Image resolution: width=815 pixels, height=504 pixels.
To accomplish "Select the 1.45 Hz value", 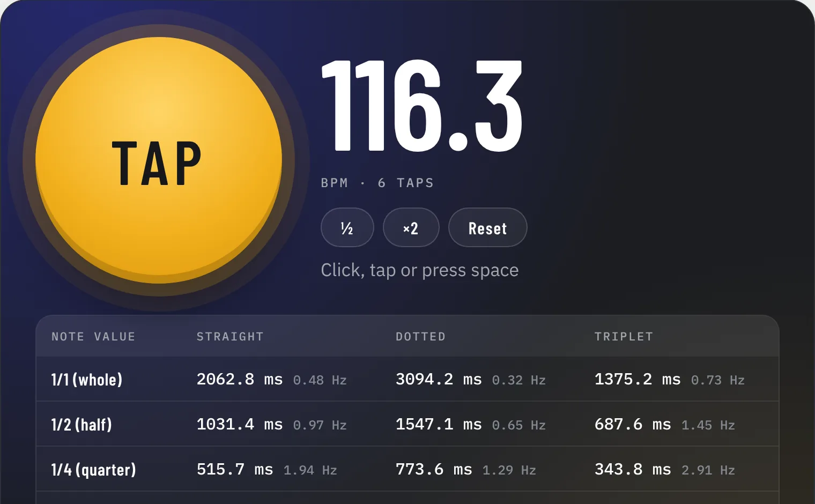I will 708,425.
